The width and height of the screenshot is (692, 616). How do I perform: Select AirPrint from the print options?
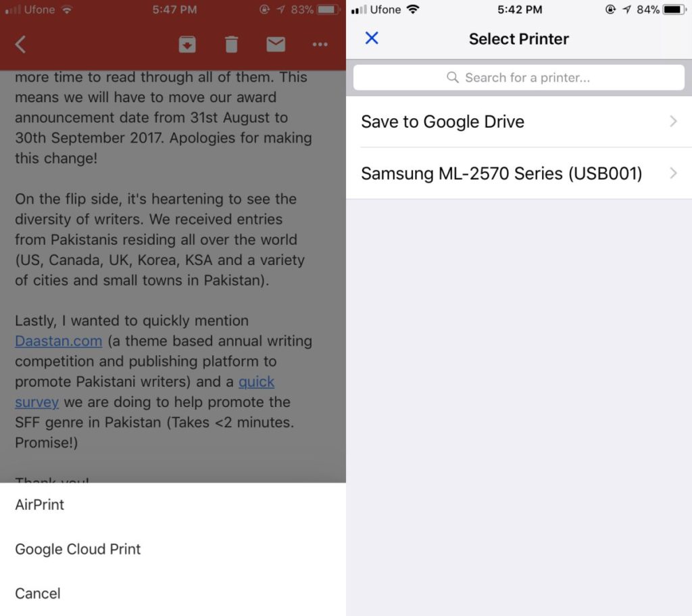(39, 504)
